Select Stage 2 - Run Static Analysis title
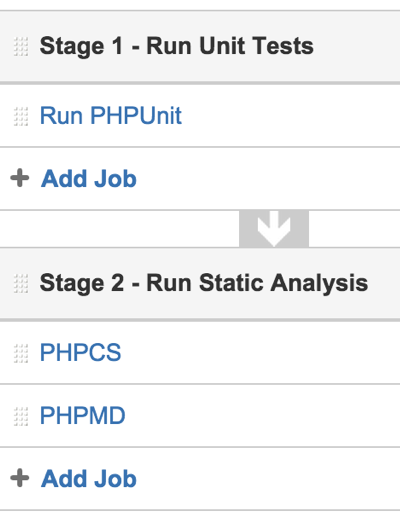The height and width of the screenshot is (527, 400). pyautogui.click(x=204, y=283)
